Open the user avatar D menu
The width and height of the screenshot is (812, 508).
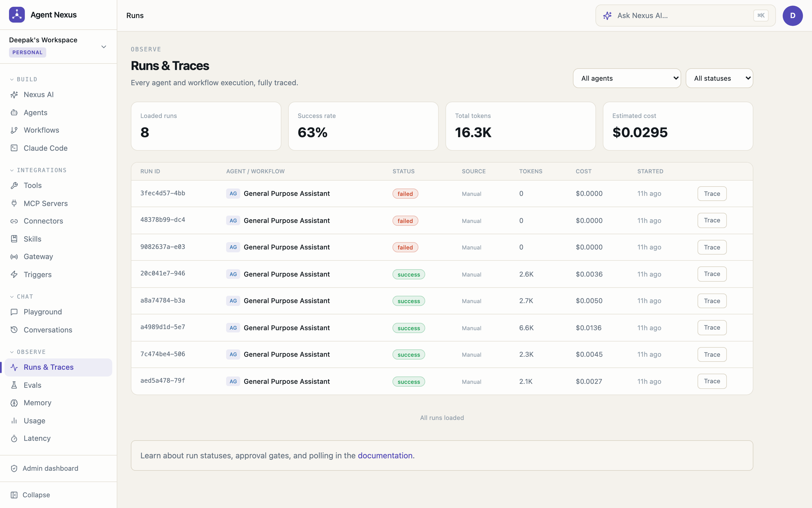coord(793,16)
